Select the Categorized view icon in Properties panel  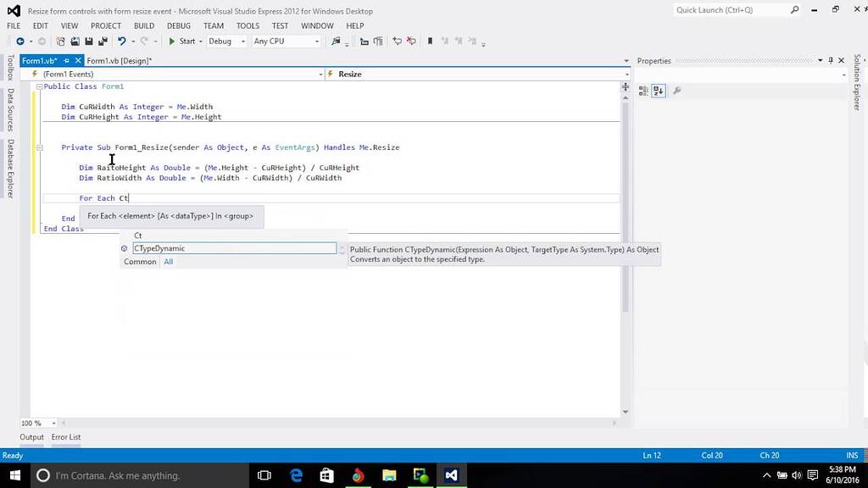643,90
